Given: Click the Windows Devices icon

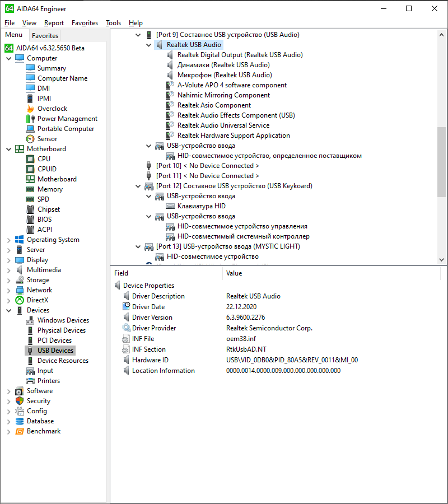Looking at the screenshot, I should coord(30,320).
